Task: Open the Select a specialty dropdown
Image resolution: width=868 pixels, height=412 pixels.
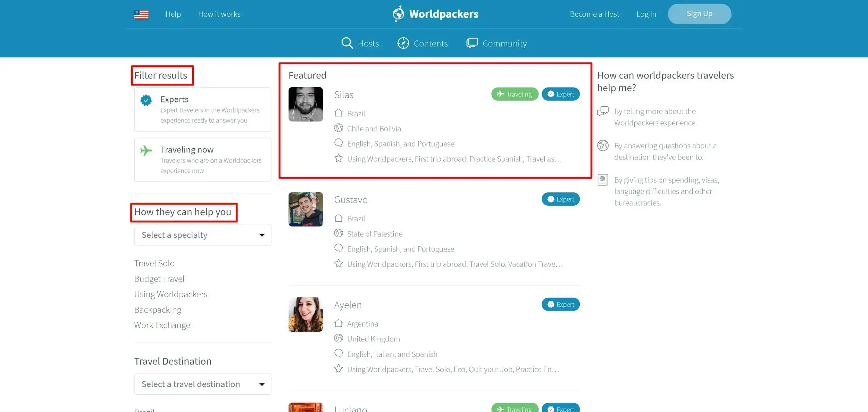Action: (x=202, y=235)
